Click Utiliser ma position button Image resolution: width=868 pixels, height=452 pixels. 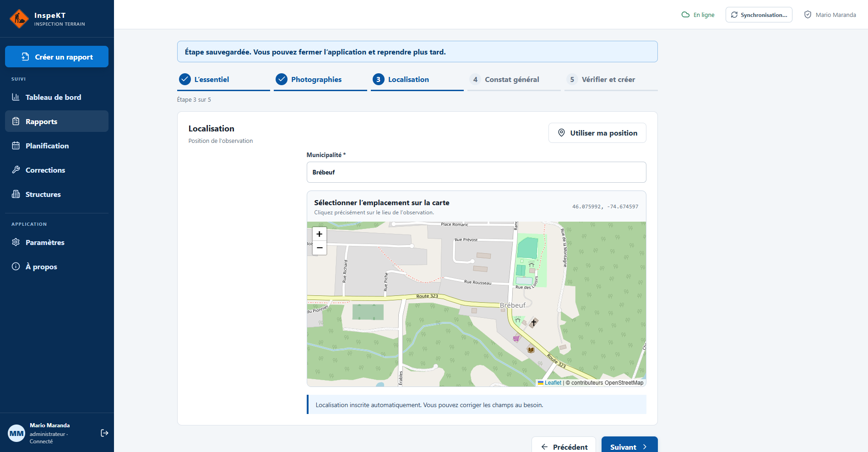coord(597,133)
